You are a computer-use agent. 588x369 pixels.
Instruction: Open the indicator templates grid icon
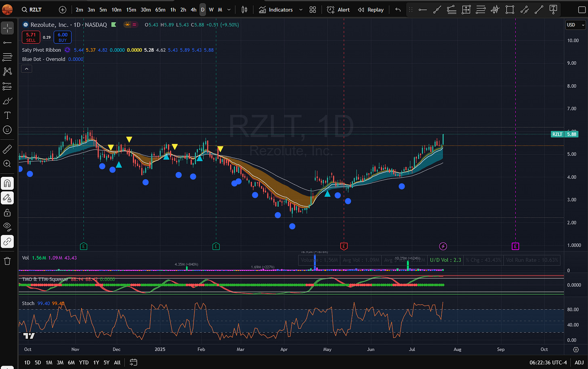tap(313, 10)
